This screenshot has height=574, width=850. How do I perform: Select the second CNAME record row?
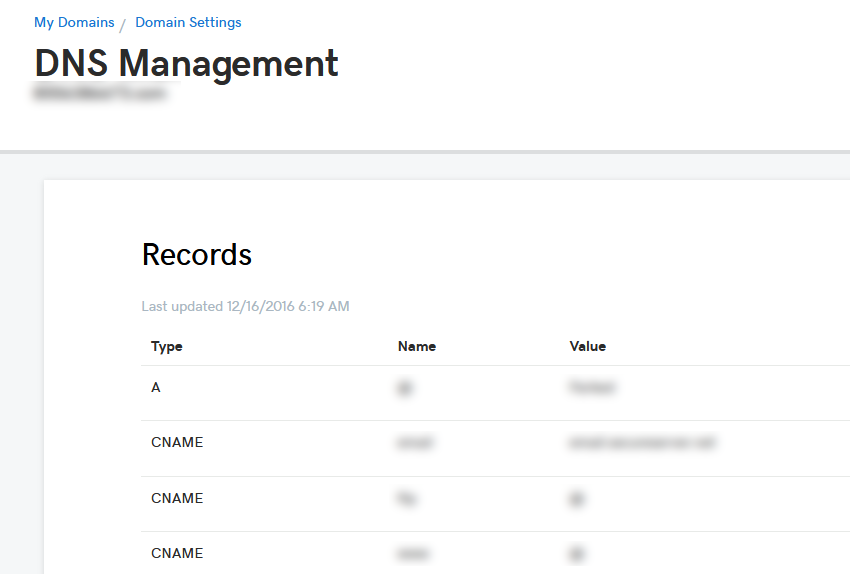coord(495,504)
